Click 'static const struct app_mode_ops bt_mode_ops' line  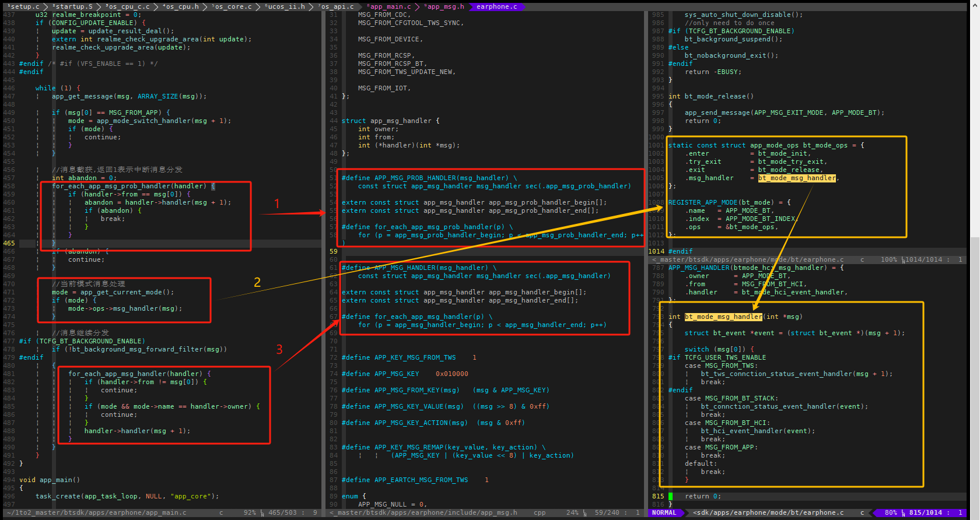click(766, 145)
